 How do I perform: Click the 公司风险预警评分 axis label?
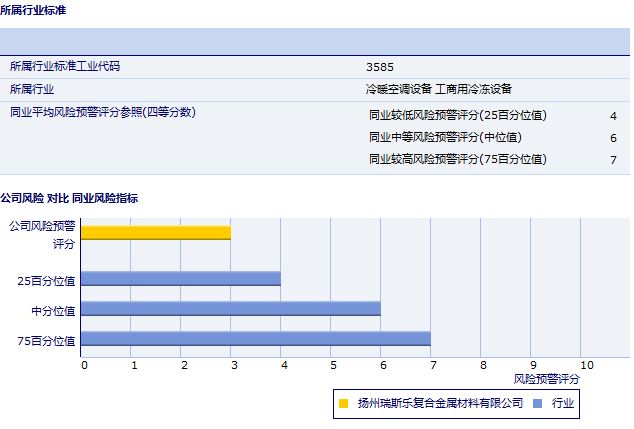pyautogui.click(x=42, y=235)
